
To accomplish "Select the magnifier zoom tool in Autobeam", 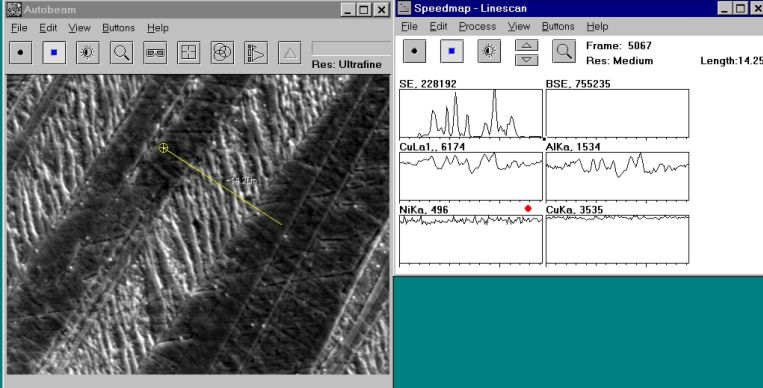I will pyautogui.click(x=122, y=53).
